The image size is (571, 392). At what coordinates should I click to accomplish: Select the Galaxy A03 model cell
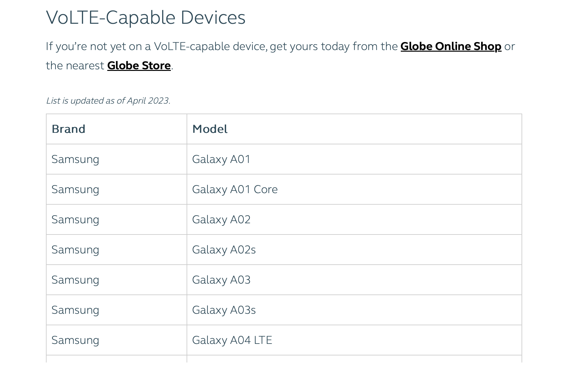[221, 280]
